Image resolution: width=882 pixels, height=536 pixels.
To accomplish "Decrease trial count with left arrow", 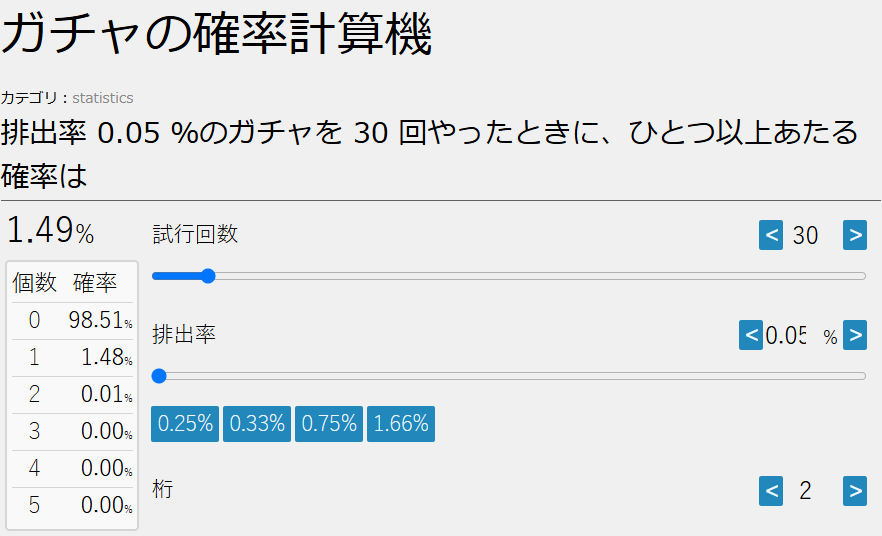I will click(x=771, y=235).
